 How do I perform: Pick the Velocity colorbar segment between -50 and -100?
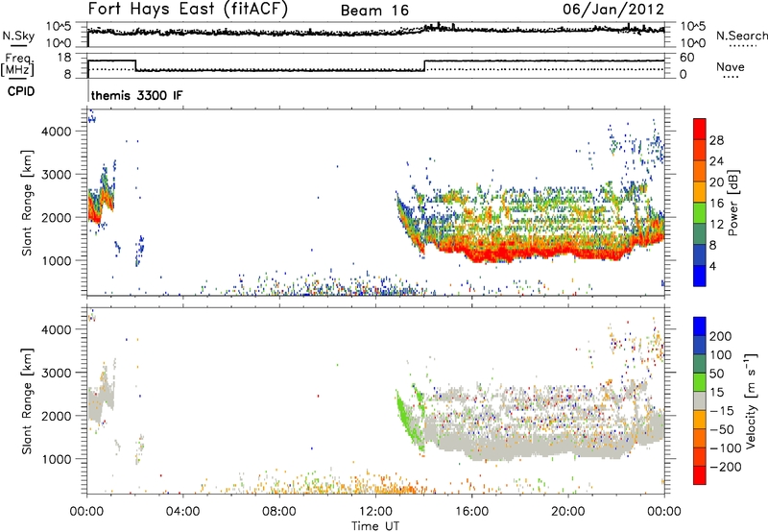pos(700,438)
